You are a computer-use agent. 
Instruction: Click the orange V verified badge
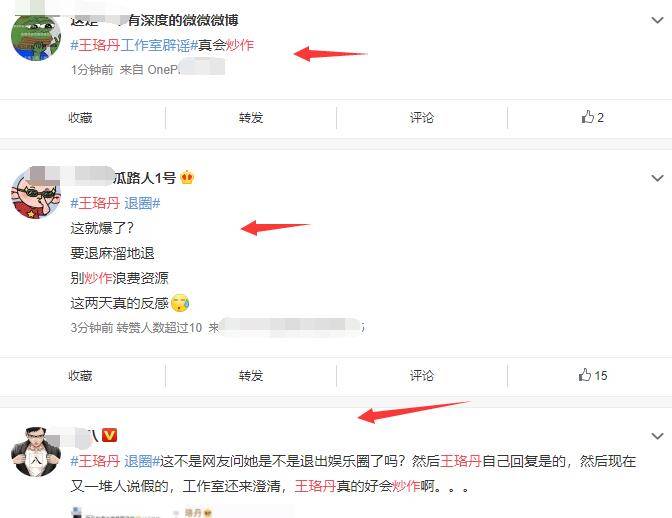(x=110, y=435)
